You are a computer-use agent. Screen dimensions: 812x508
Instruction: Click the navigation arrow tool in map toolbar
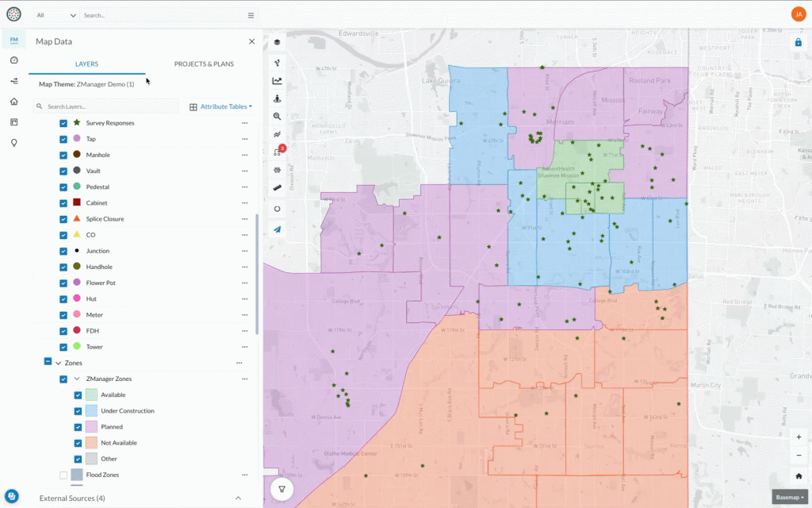(278, 230)
